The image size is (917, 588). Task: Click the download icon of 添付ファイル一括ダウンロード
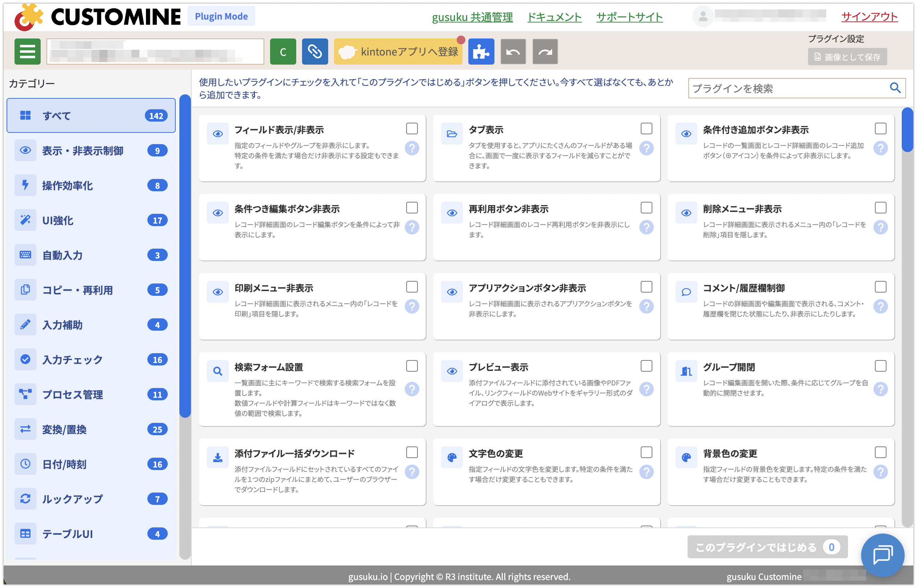[x=217, y=457]
